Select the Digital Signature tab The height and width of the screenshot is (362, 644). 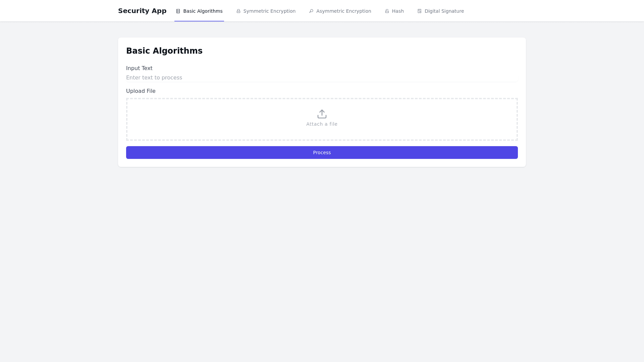444,11
